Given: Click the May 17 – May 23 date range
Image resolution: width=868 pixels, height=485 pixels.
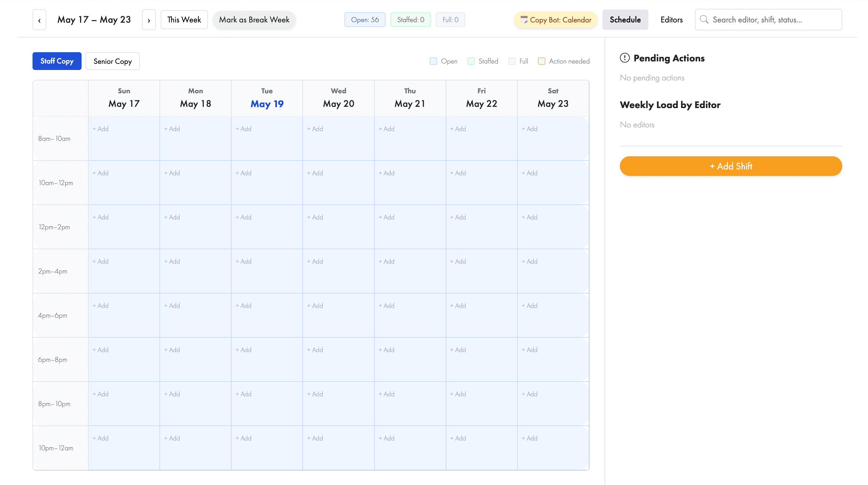Looking at the screenshot, I should coord(94,20).
